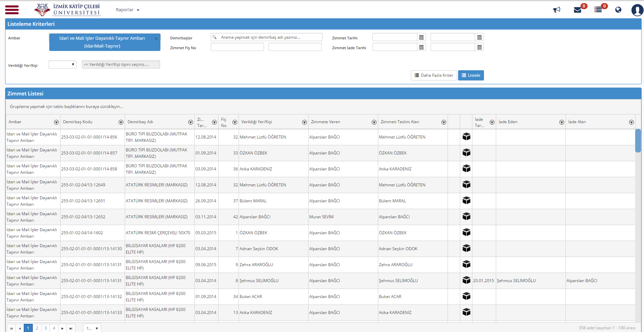Click the first Zimmet Fiş No input

coord(237,47)
